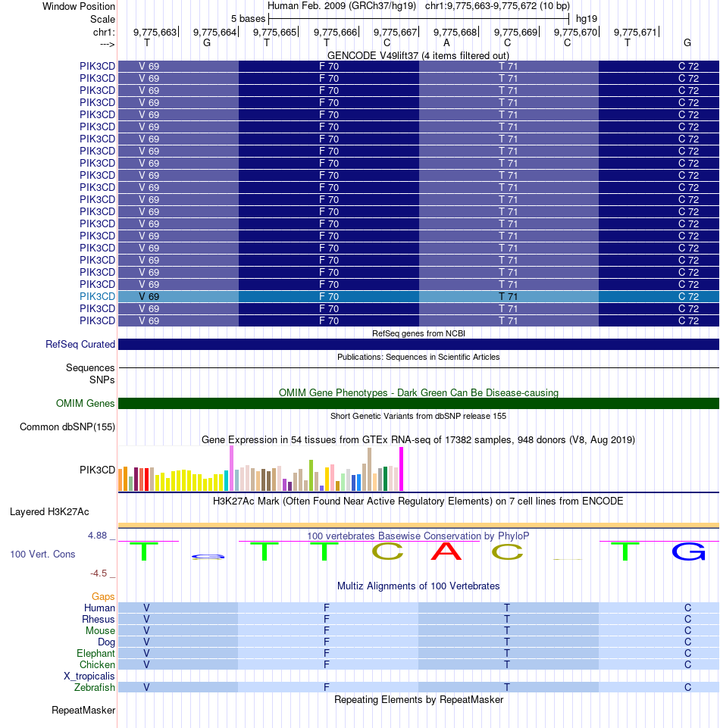Click the chr1: ruler label
Screen dimensions: 720x728
[104, 32]
